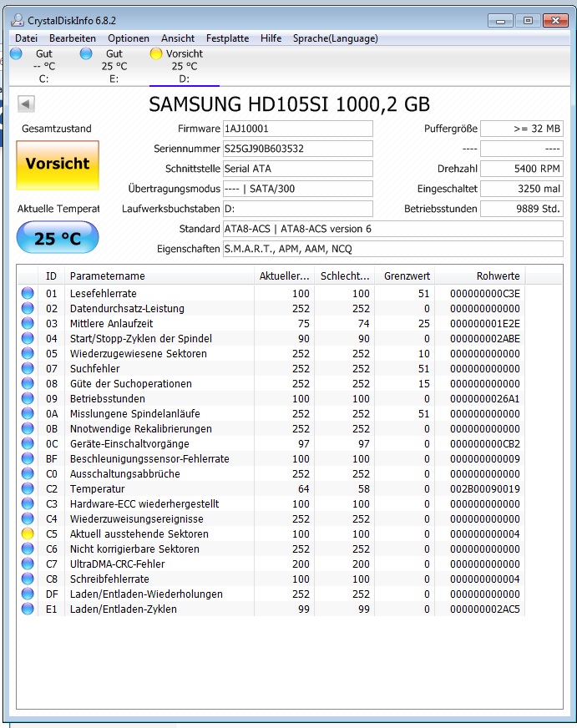Click the yellow icon for Aktuell ausstehende Sektoren
Screen dimensions: 577x728
coord(28,533)
